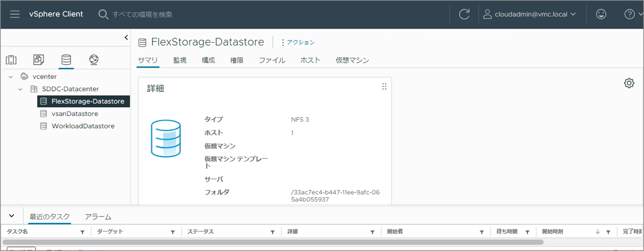Click the SDDC-Datacenter icon in tree
The height and width of the screenshot is (251, 644).
pyautogui.click(x=34, y=89)
